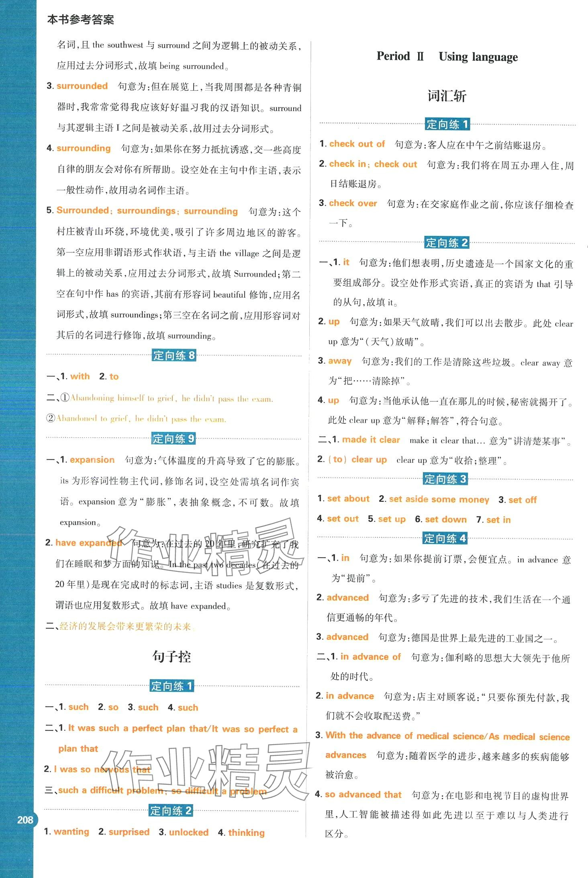Screen dimensions: 588x878
Task: Select the '词汇斩' section title
Action: click(447, 96)
